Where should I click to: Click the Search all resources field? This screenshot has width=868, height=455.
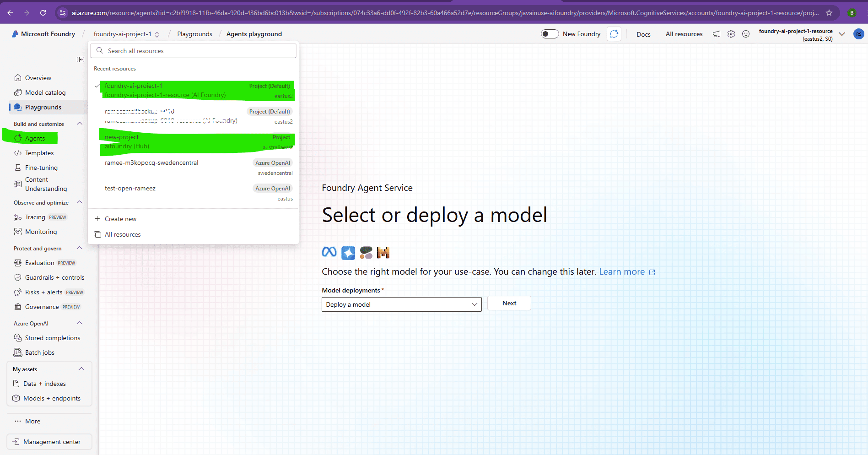[x=194, y=51]
